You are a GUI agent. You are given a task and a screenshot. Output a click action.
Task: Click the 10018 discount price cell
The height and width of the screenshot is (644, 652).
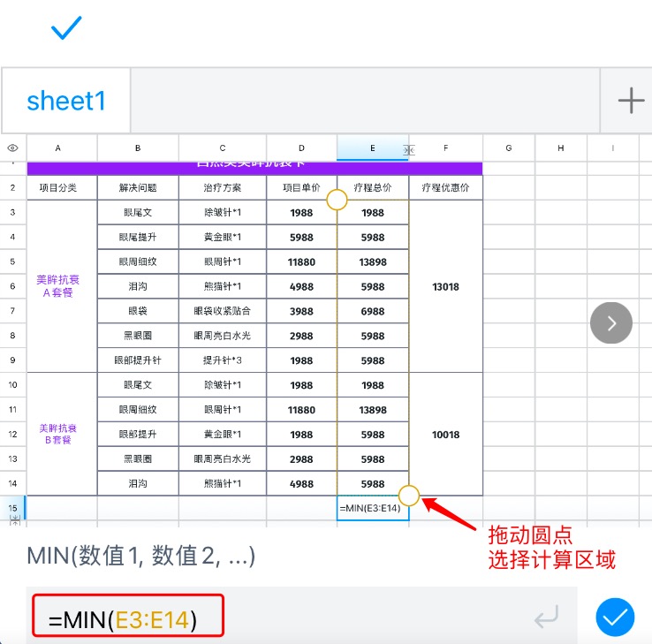pyautogui.click(x=446, y=435)
